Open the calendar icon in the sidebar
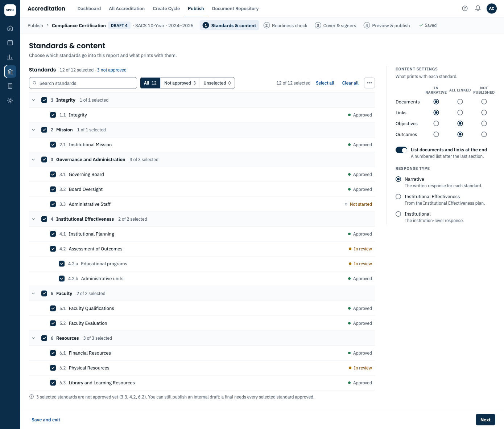Image resolution: width=504 pixels, height=429 pixels. click(x=10, y=42)
